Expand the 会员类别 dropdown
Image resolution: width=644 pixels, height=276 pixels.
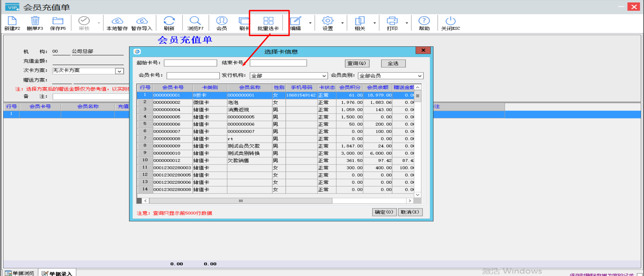419,76
